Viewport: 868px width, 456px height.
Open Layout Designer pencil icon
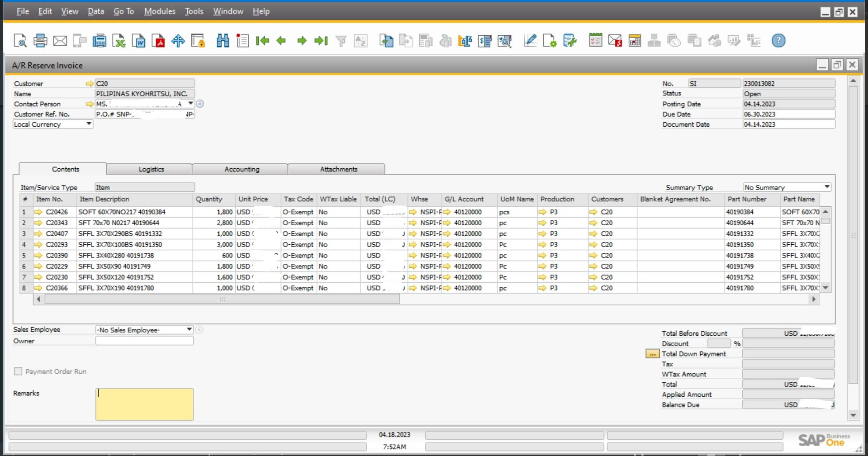[x=530, y=41]
